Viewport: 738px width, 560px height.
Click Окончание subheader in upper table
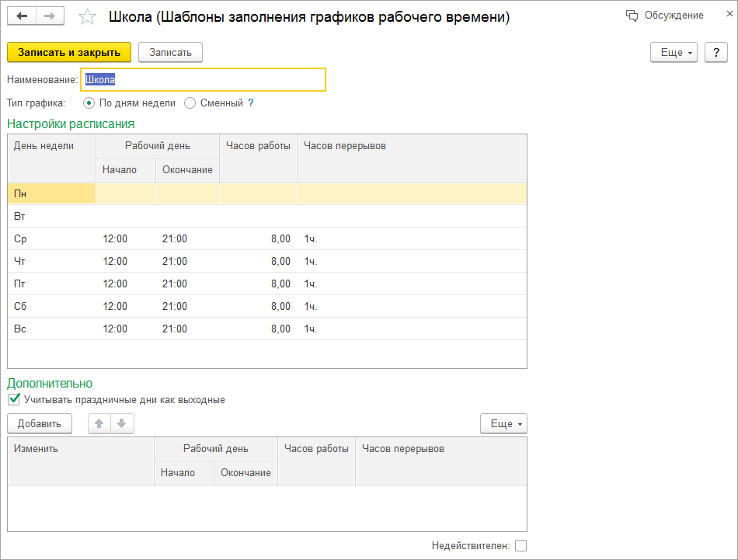pyautogui.click(x=187, y=170)
